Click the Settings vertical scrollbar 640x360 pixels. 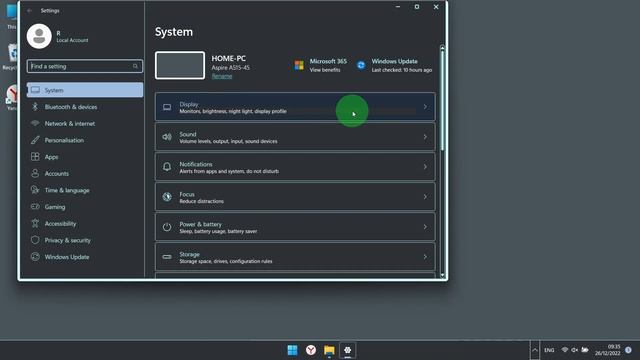click(442, 100)
